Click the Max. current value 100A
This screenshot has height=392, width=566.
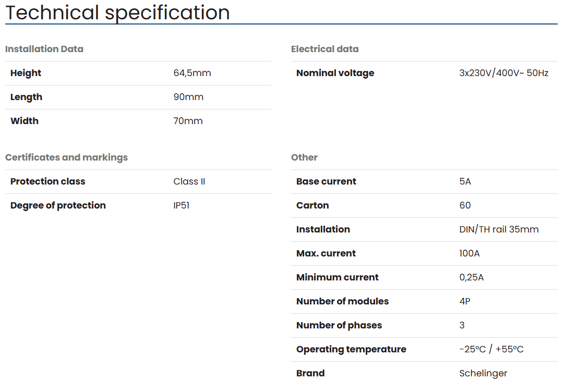point(469,253)
